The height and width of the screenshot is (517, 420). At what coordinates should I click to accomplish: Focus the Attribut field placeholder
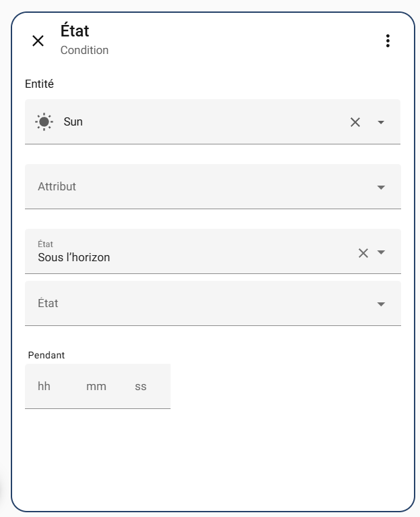point(57,186)
